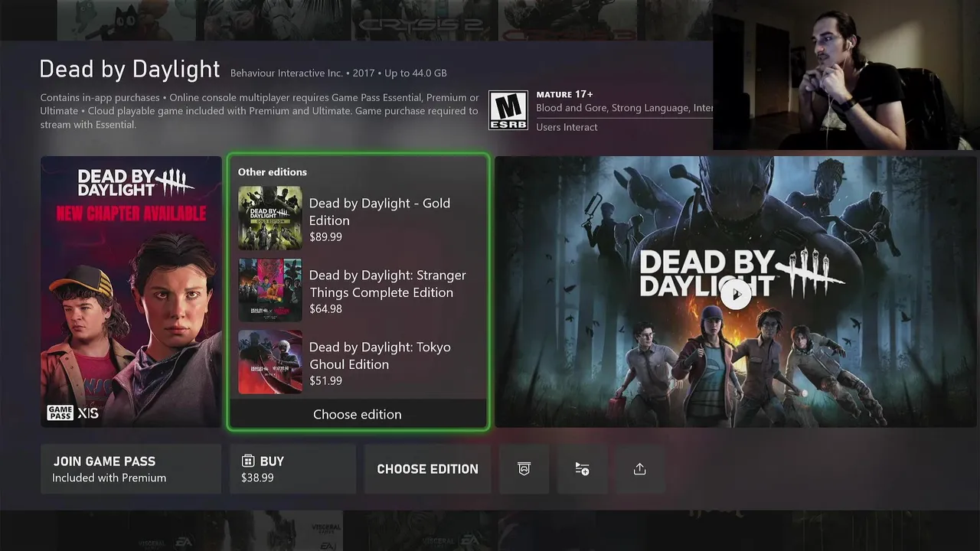980x551 pixels.
Task: Open Tokyo Ghoul edition thumbnail
Action: 270,362
